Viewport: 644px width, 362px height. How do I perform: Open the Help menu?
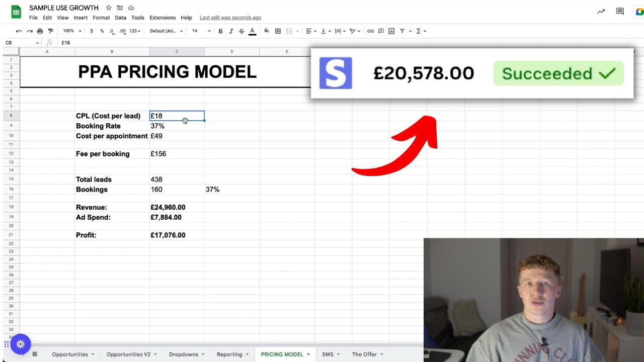pyautogui.click(x=186, y=18)
